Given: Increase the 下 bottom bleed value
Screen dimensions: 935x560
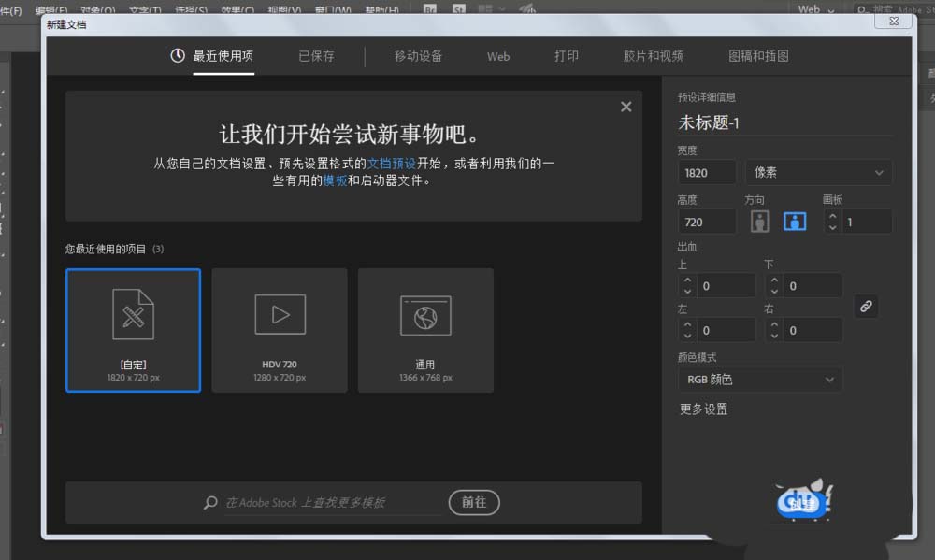Looking at the screenshot, I should click(774, 280).
